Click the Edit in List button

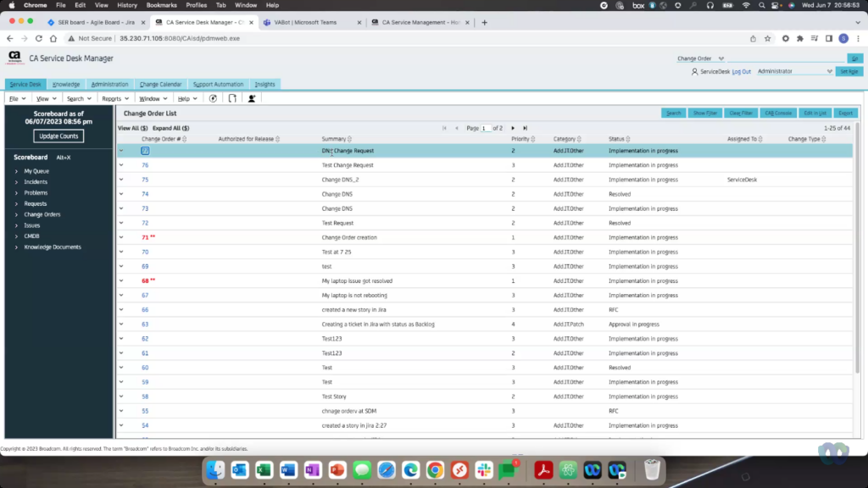(815, 113)
